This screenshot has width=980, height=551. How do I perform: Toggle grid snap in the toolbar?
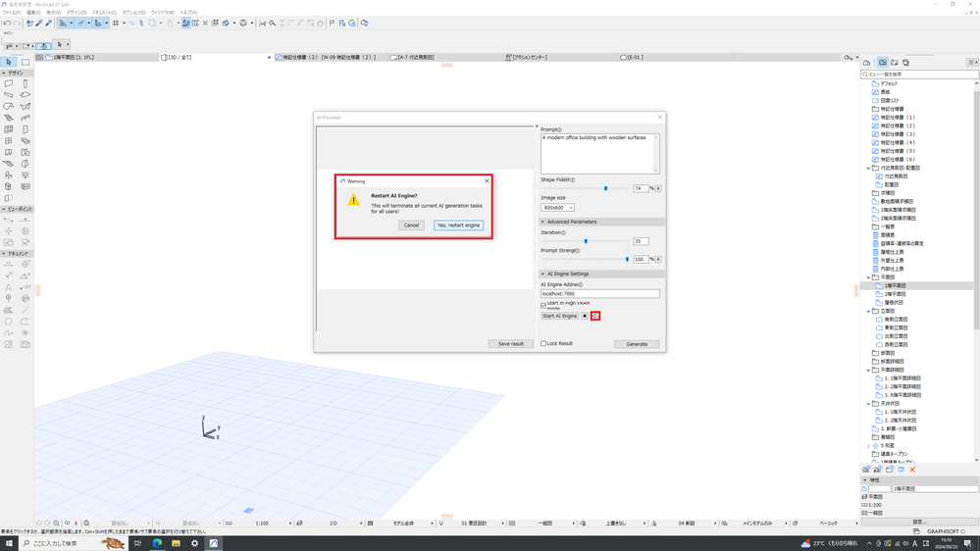pyautogui.click(x=116, y=24)
